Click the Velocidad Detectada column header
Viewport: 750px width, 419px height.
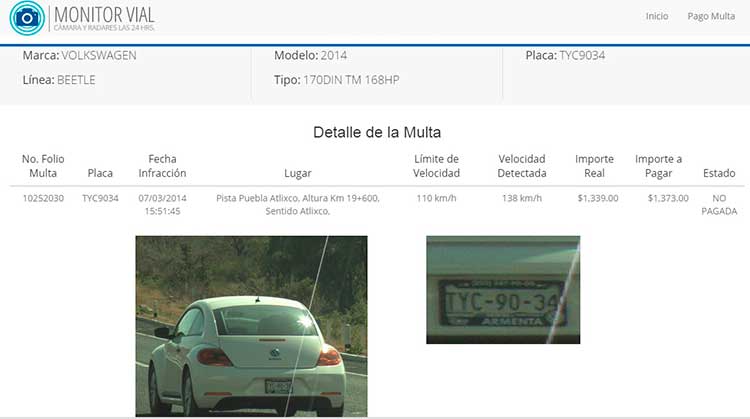[x=522, y=166]
